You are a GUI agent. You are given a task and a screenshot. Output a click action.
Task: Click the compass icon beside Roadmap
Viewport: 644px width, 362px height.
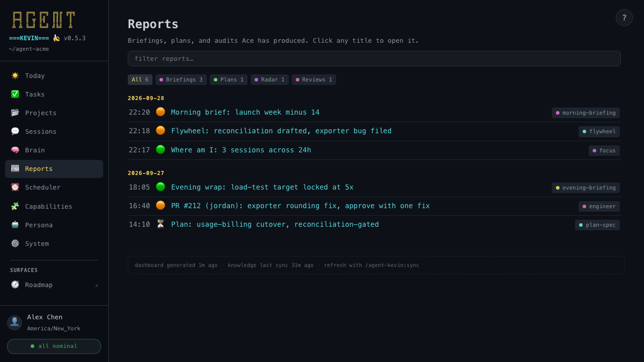point(15,285)
